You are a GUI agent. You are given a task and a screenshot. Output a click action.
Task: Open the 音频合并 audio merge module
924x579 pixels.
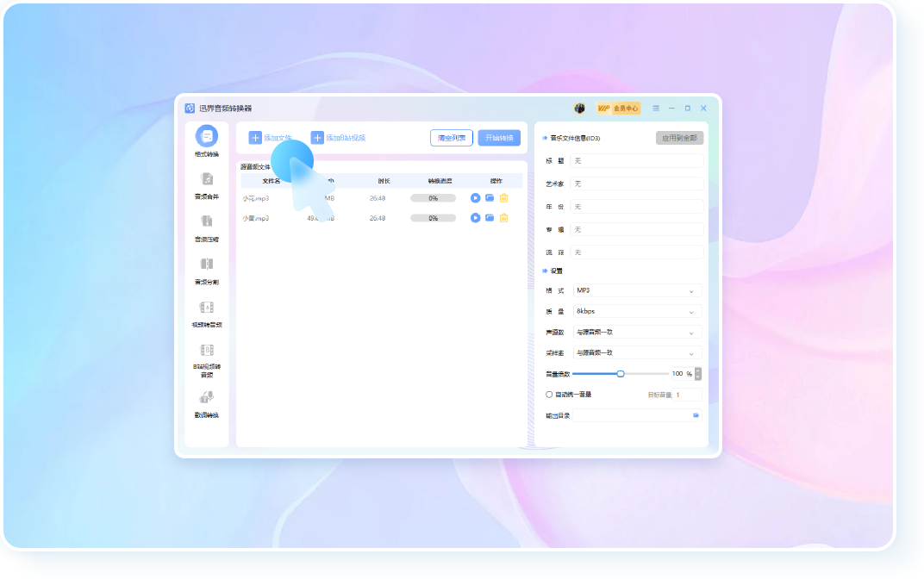click(206, 186)
